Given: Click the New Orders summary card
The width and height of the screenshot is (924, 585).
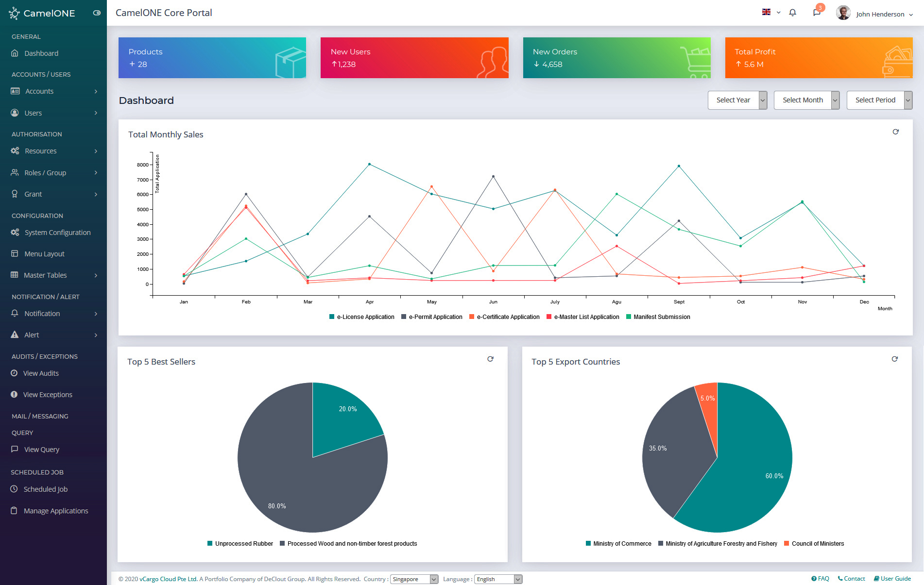Looking at the screenshot, I should point(616,58).
